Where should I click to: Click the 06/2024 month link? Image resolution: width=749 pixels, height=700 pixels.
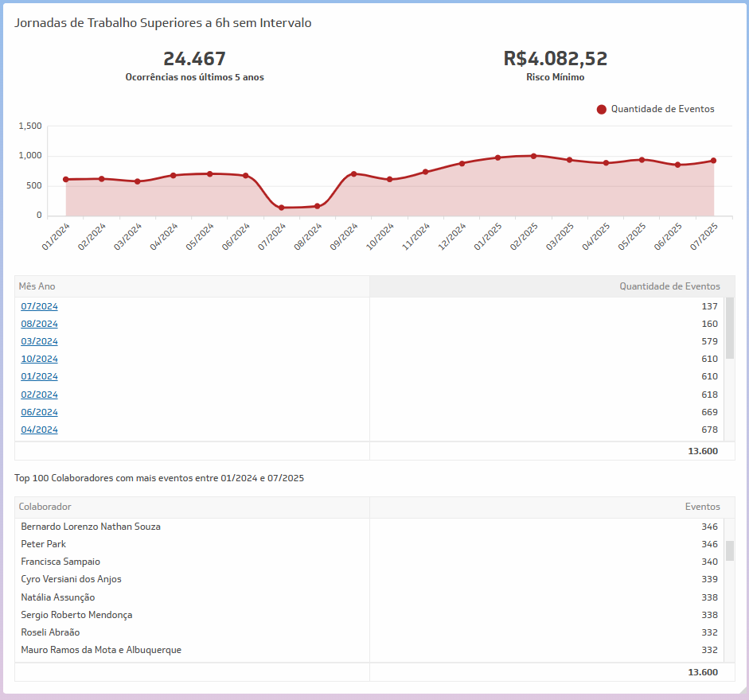(x=39, y=412)
